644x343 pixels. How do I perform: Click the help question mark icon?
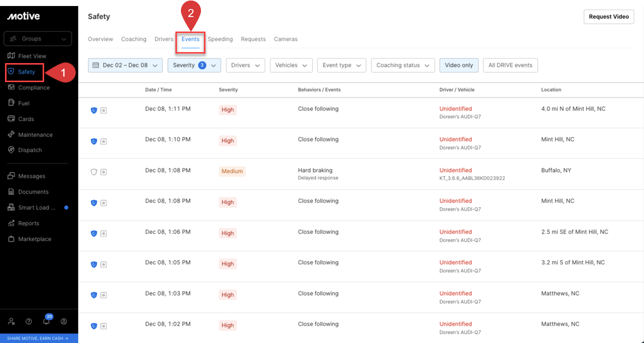coord(29,321)
